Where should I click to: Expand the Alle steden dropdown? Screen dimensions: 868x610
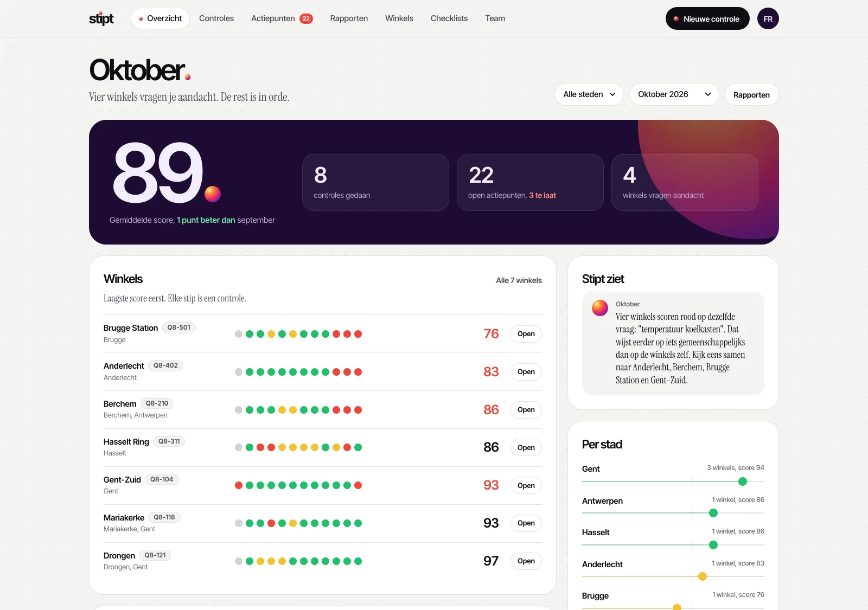pos(589,94)
